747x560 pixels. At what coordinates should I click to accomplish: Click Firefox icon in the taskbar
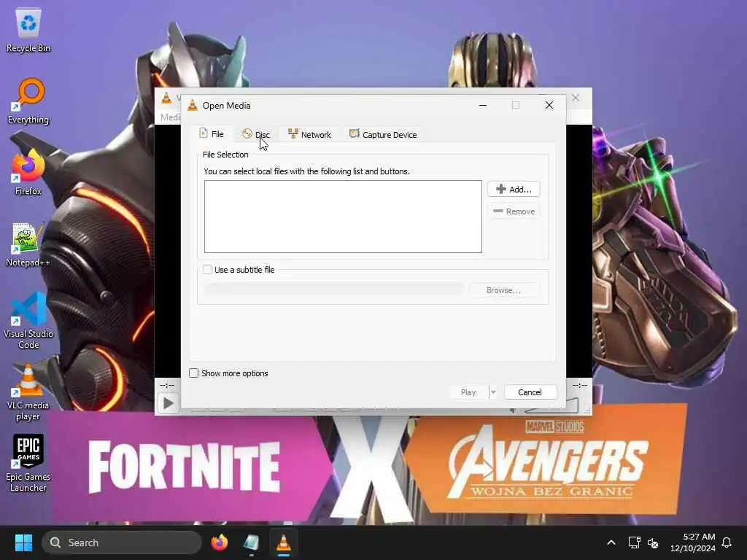point(219,542)
